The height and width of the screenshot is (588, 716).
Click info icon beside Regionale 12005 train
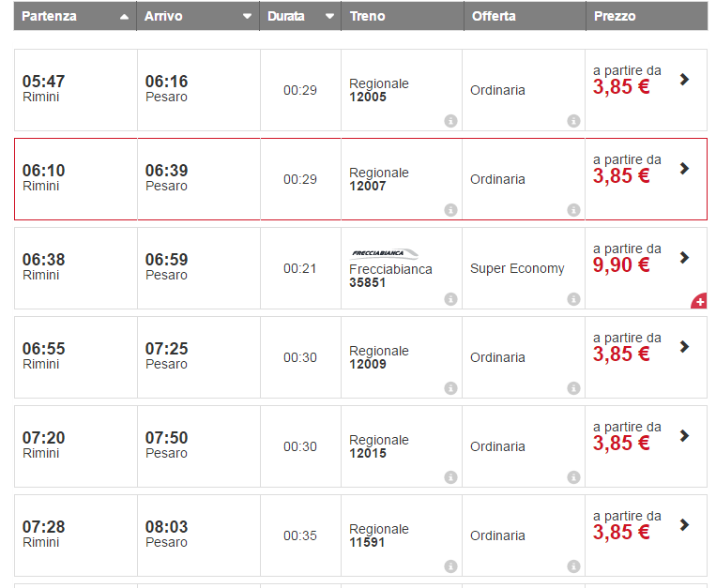[x=450, y=121]
